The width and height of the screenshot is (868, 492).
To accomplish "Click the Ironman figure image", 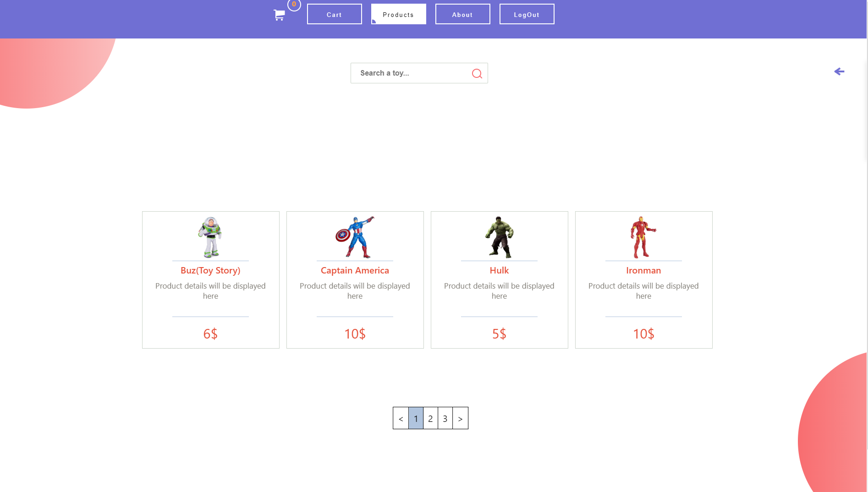I will click(643, 237).
